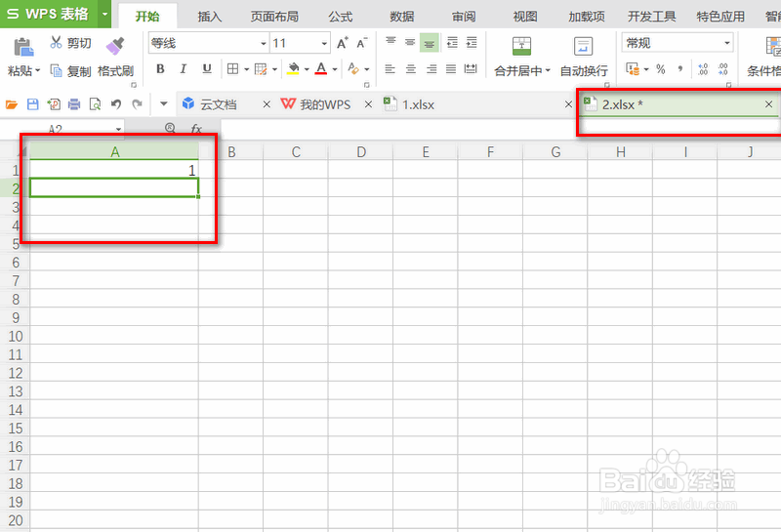Copy the selection with 复制
The height and width of the screenshot is (532, 781).
pos(70,71)
